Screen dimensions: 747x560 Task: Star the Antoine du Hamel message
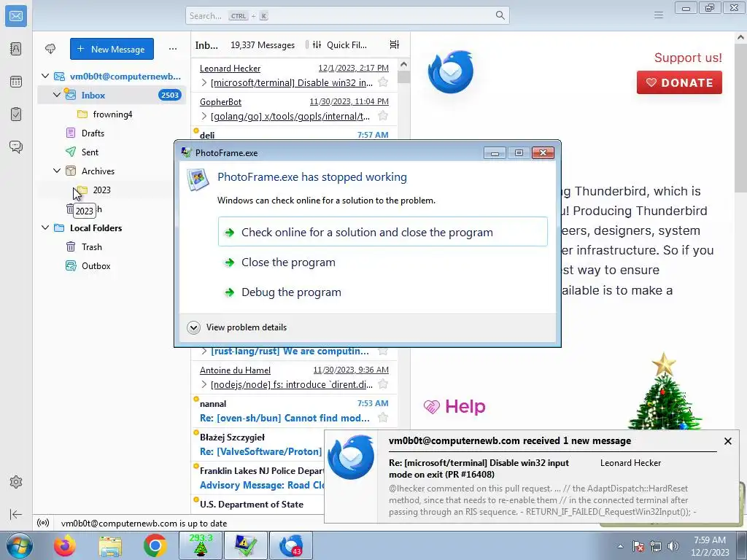coord(382,384)
